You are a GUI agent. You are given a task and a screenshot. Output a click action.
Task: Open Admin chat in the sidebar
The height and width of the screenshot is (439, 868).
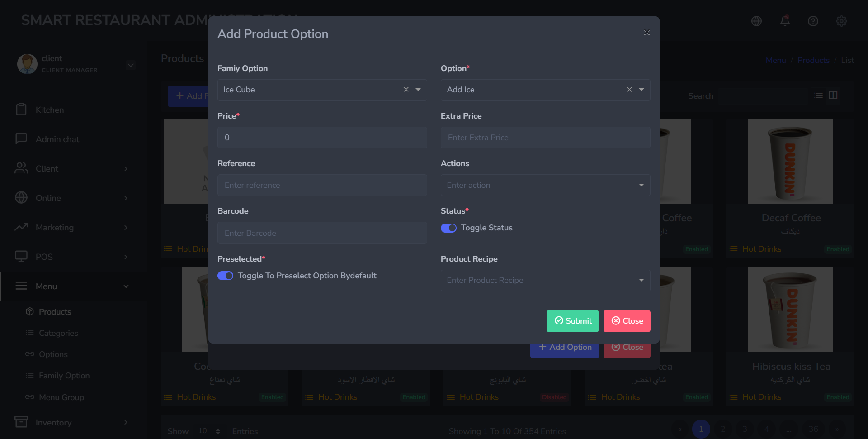(73, 139)
